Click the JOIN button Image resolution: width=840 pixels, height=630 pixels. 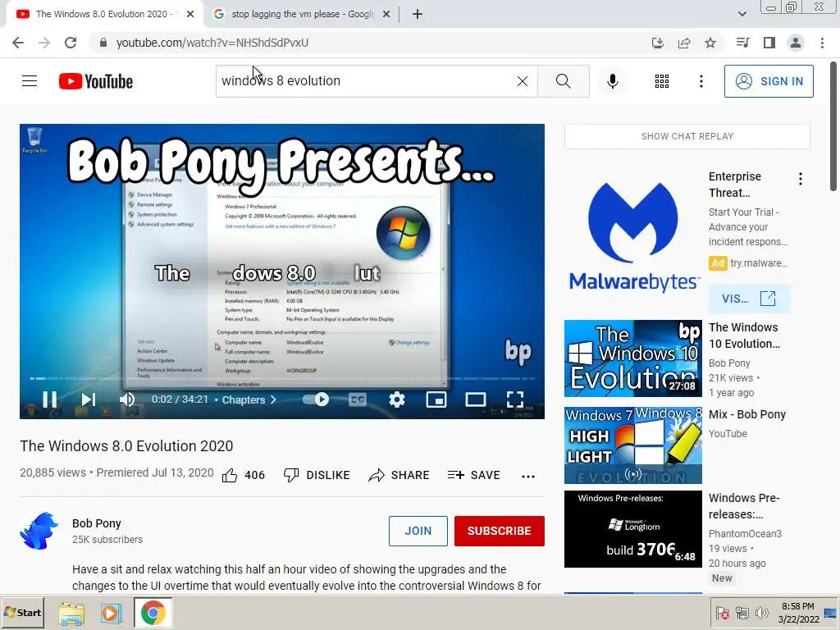(418, 531)
